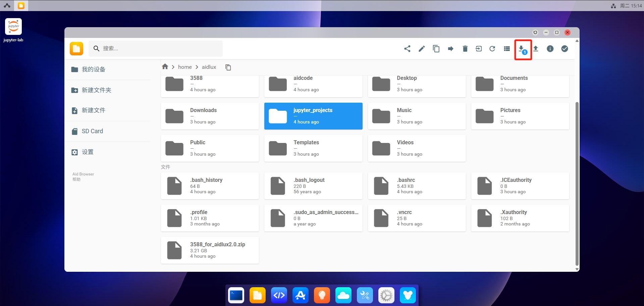Click the select-all checkmark icon
This screenshot has width=644, height=306.
(565, 49)
